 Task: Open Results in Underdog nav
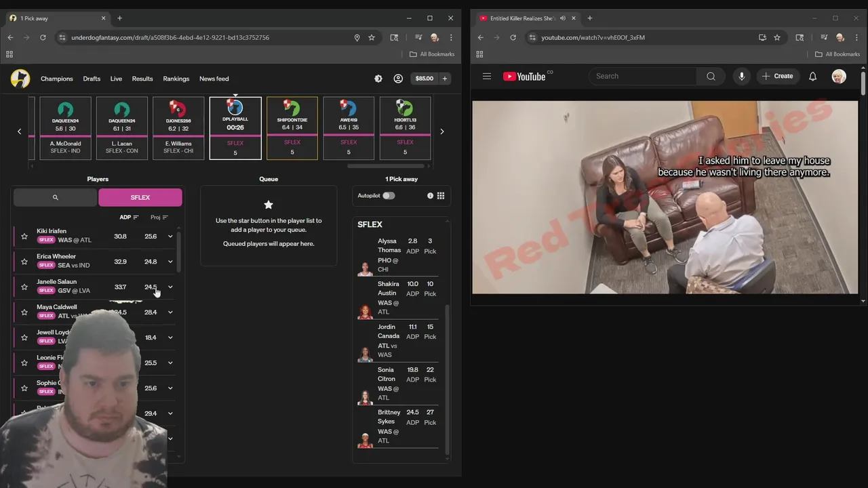coord(142,79)
